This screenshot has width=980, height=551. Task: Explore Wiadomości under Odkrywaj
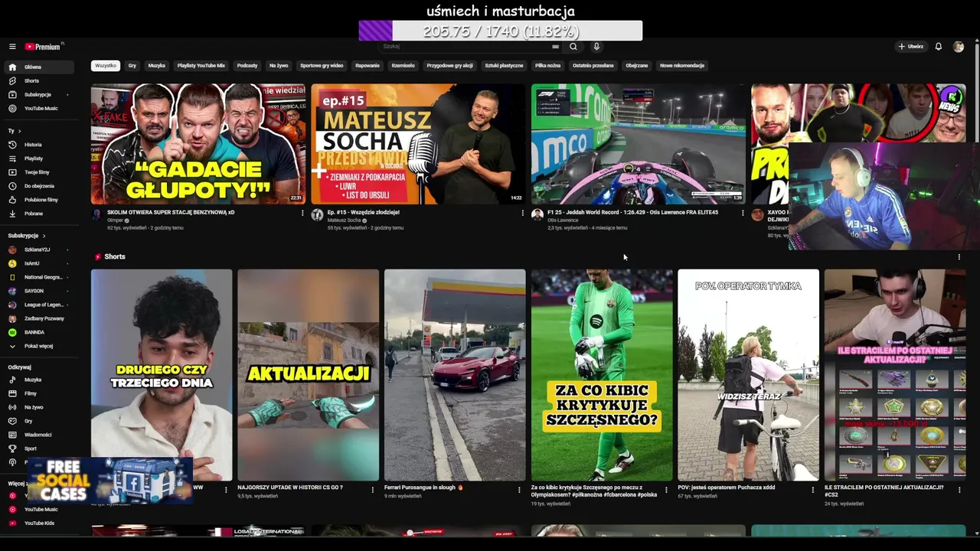point(38,435)
